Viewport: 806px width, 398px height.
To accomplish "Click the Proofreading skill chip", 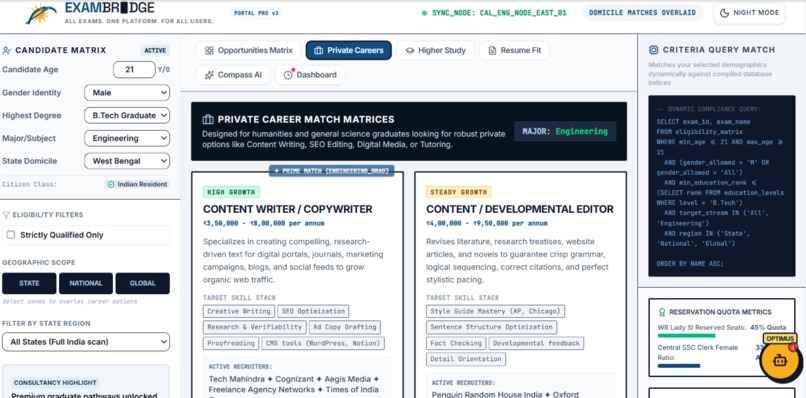I will 231,343.
